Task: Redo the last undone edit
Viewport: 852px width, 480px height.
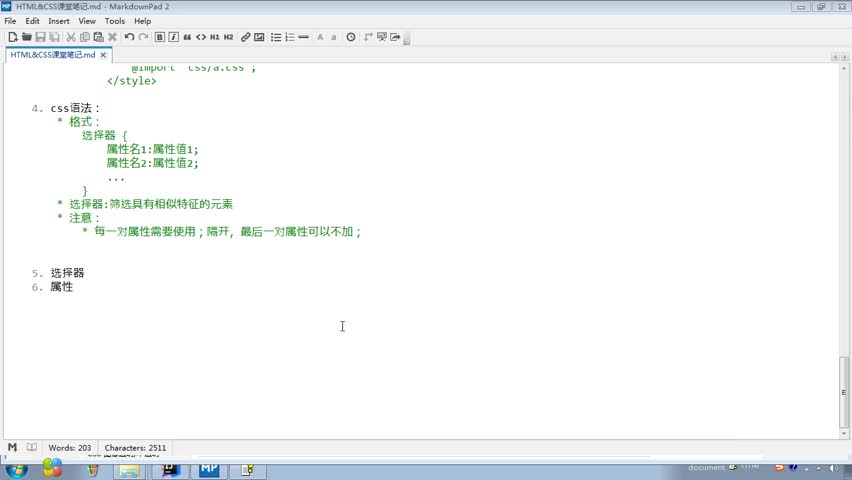Action: point(143,37)
